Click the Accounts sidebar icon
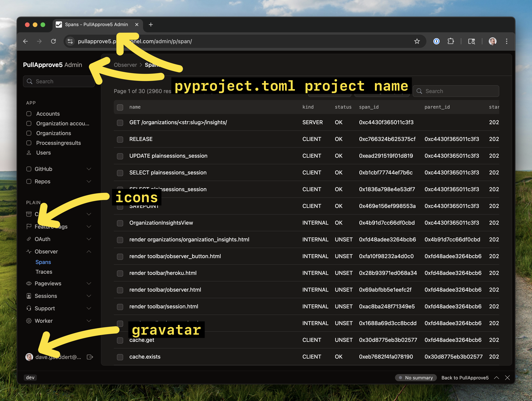Screen dimensions: 532x401 [29, 114]
